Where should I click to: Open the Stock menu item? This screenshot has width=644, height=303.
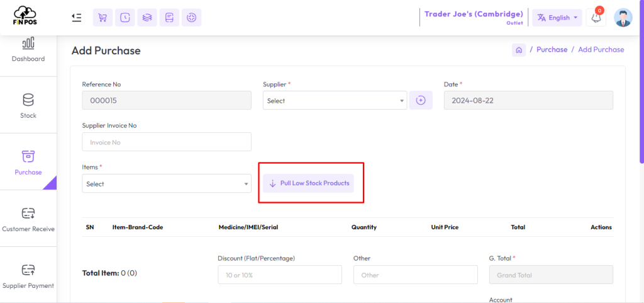(28, 115)
